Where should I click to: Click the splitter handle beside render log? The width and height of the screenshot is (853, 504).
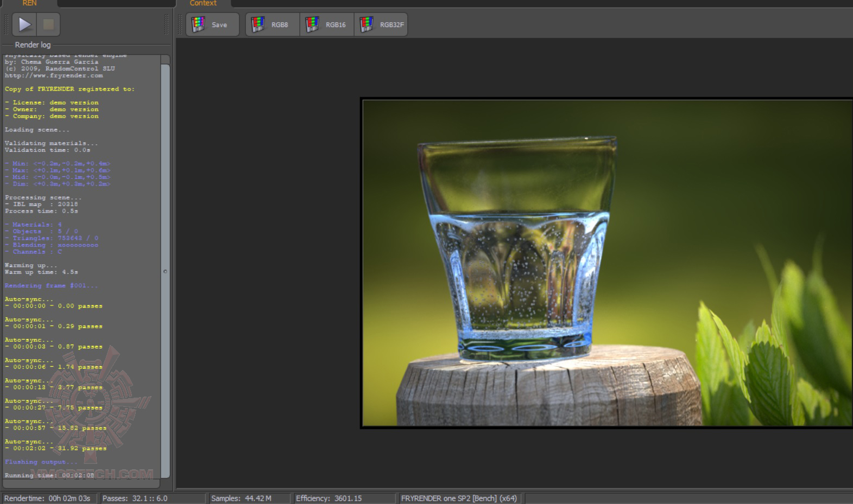coord(165,271)
